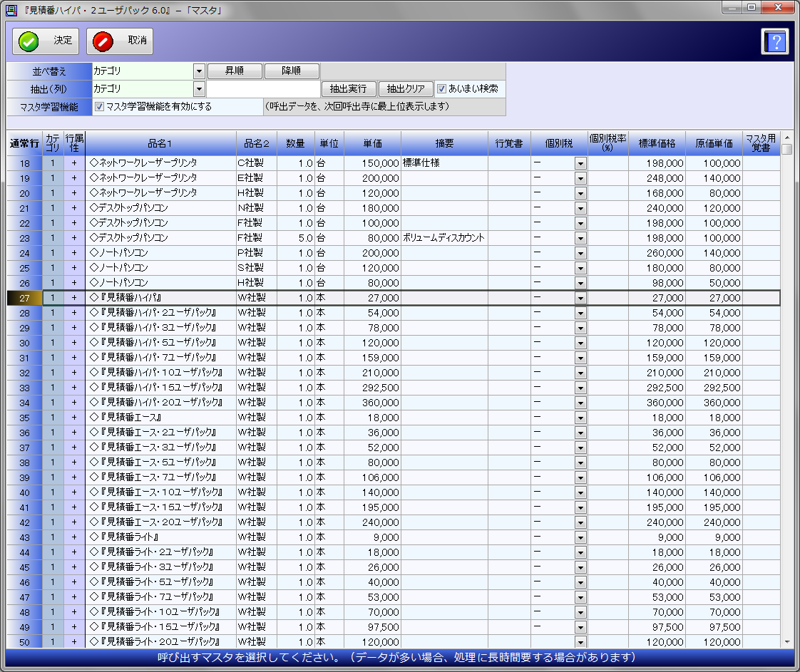Open the 個別税 dropdown in row 21
Image resolution: width=800 pixels, height=672 pixels.
coord(580,209)
